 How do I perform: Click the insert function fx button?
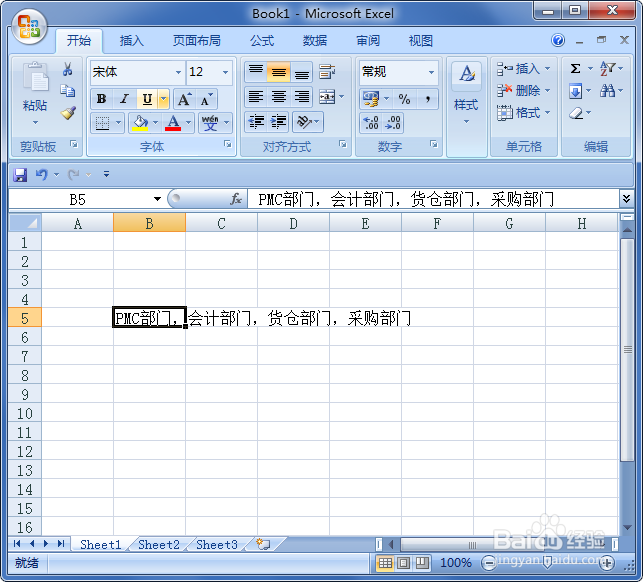click(x=236, y=199)
